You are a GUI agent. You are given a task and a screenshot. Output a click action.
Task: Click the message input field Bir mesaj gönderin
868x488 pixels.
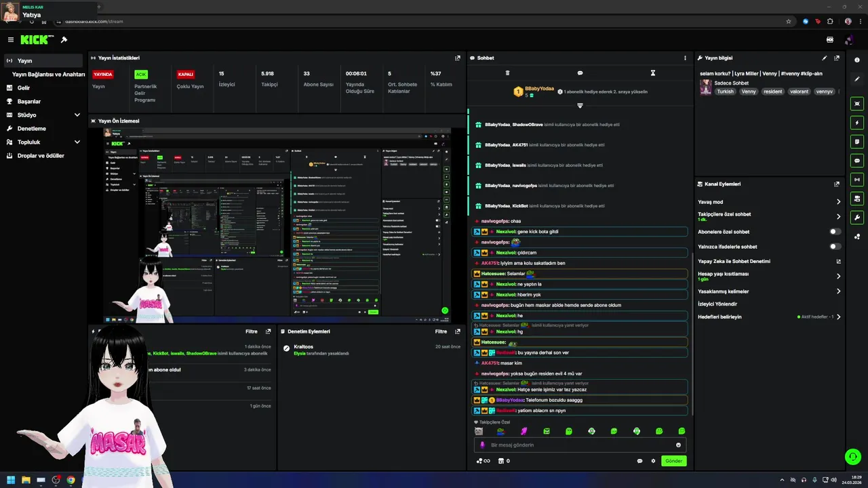coord(580,445)
